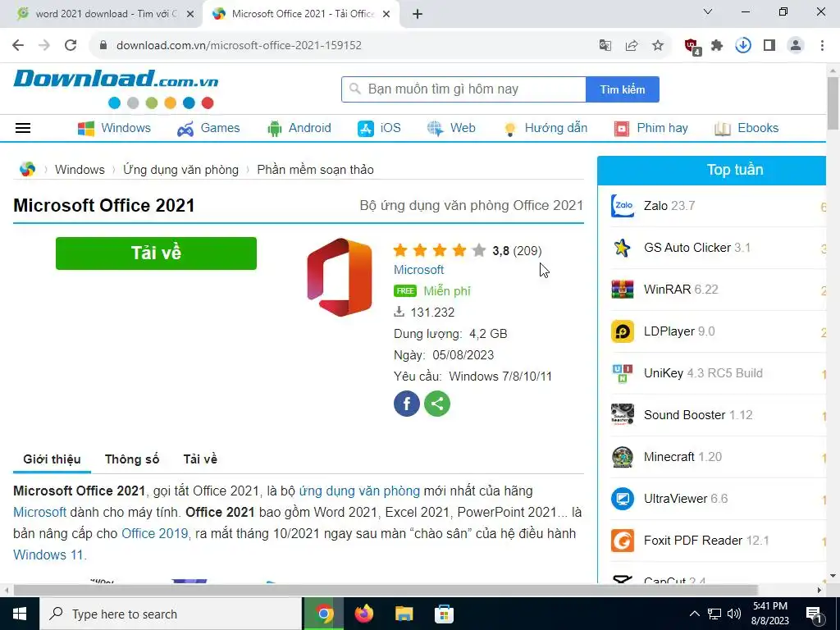Open the iOS category menu

click(x=379, y=128)
